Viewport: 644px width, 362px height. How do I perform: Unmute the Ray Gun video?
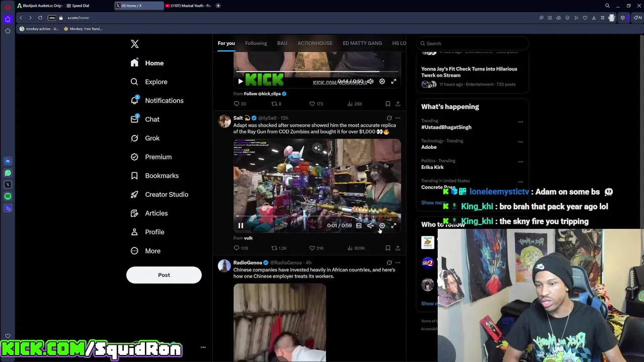pos(370,226)
